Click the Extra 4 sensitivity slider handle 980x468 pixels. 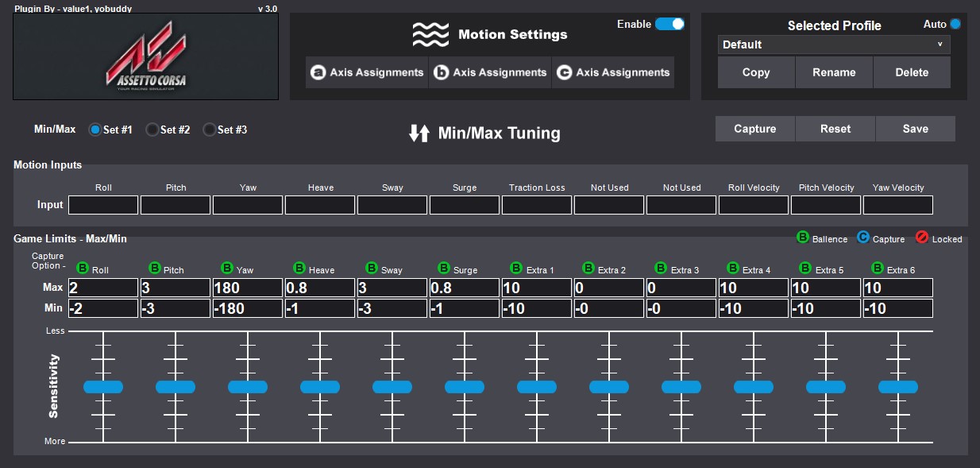754,387
